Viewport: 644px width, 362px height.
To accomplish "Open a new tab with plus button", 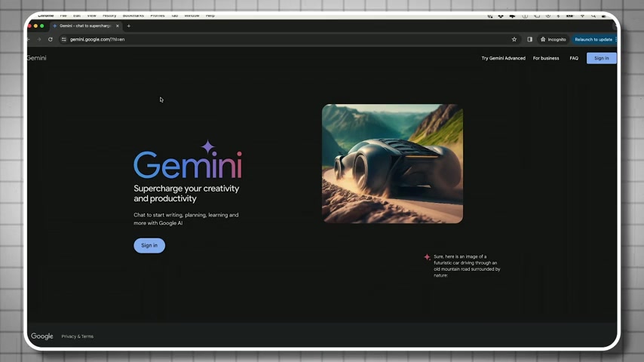I will [128, 26].
